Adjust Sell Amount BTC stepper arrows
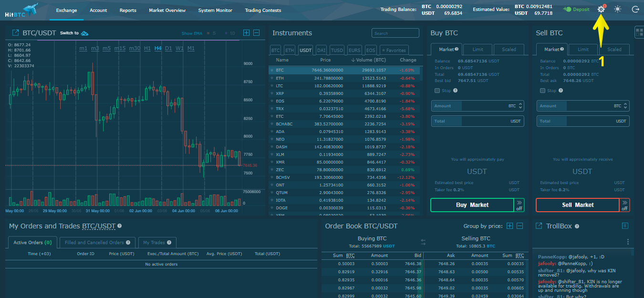The image size is (644, 298). tap(626, 106)
